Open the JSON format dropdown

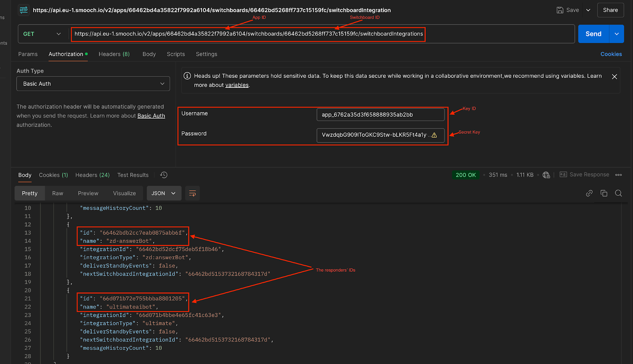tap(164, 193)
